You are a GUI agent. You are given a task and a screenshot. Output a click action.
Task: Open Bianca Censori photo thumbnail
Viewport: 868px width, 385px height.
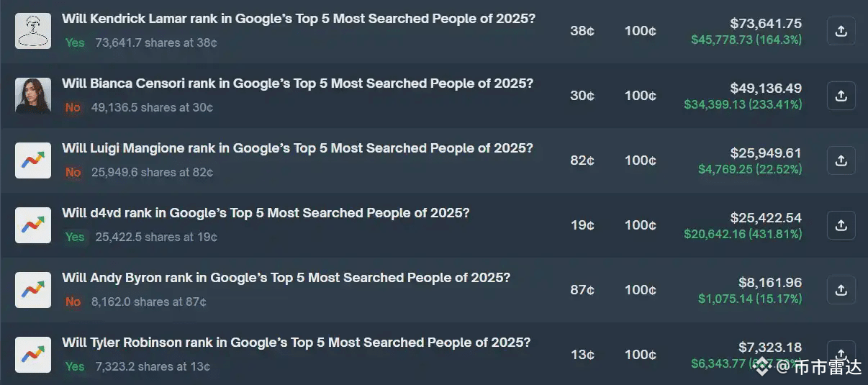(x=33, y=96)
